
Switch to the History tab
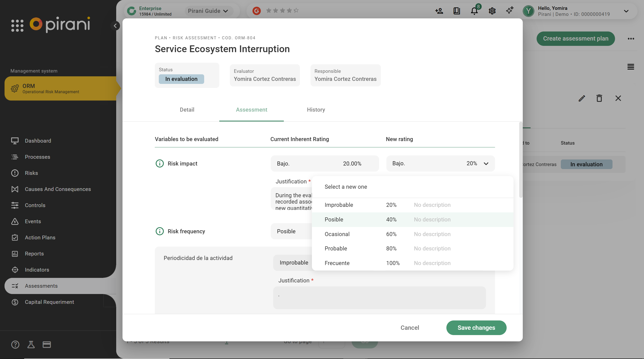click(316, 110)
